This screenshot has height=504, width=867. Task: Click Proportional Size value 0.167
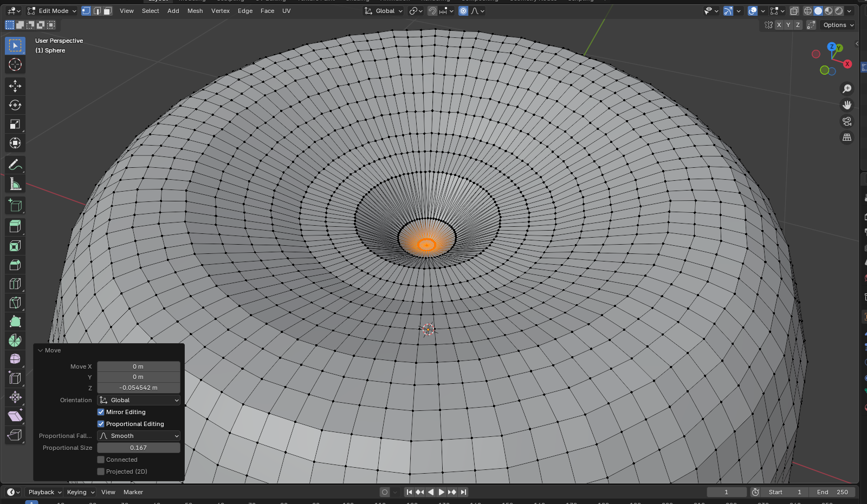tap(139, 448)
